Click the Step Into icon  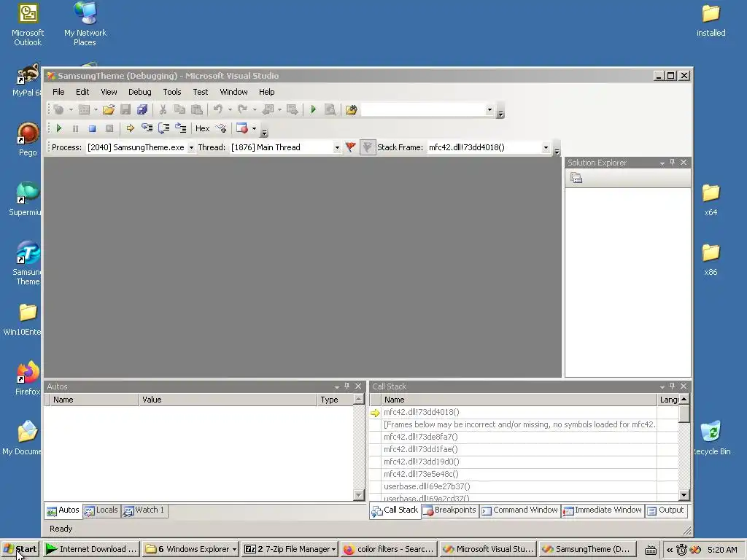[147, 128]
